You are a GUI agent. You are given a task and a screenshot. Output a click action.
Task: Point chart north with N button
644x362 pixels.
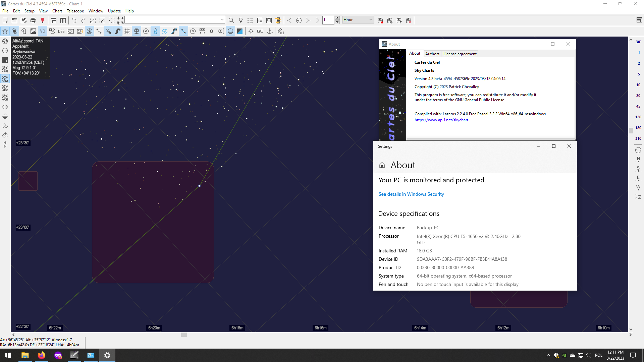pos(638,159)
